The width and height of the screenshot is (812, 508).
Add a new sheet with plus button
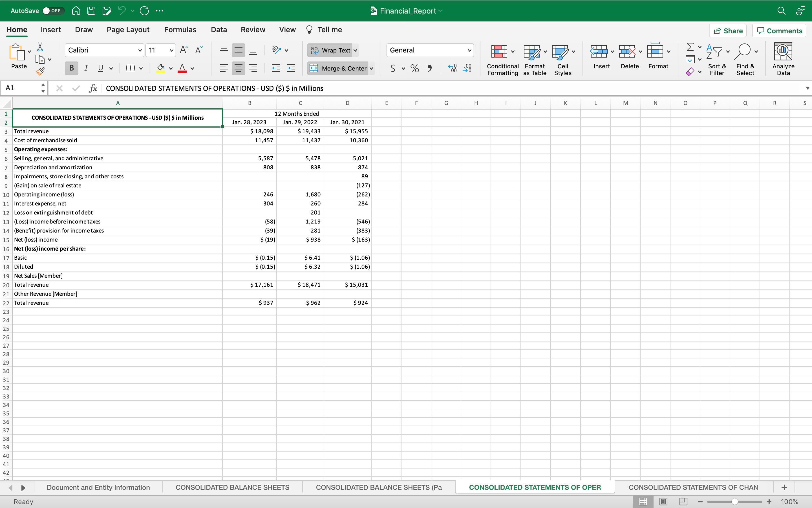coord(784,487)
